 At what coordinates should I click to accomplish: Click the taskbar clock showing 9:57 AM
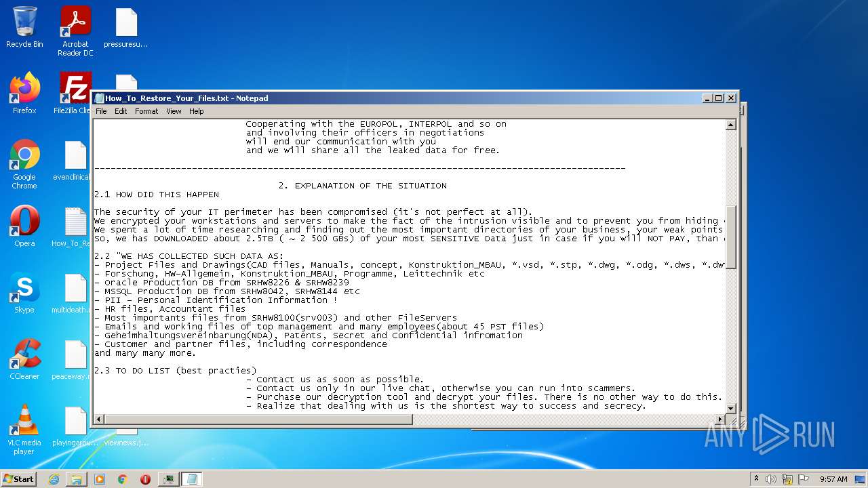(833, 479)
